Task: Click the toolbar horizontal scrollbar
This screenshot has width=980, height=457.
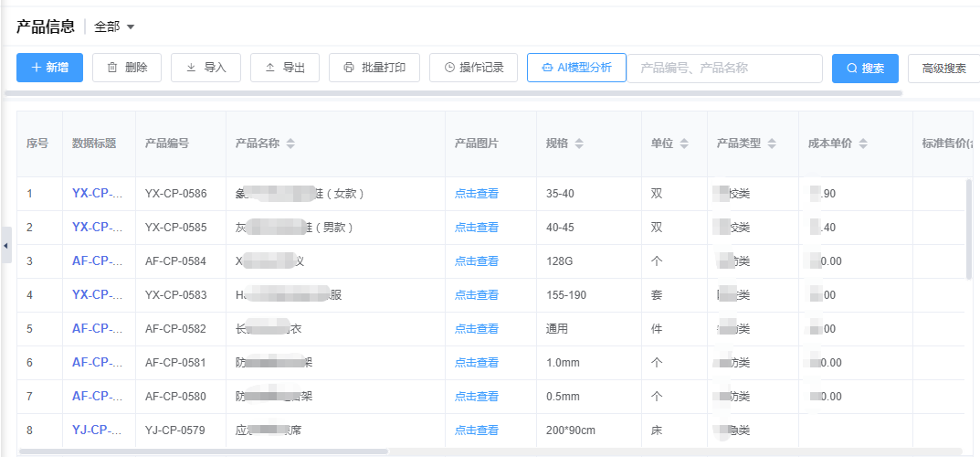Action: [x=453, y=93]
